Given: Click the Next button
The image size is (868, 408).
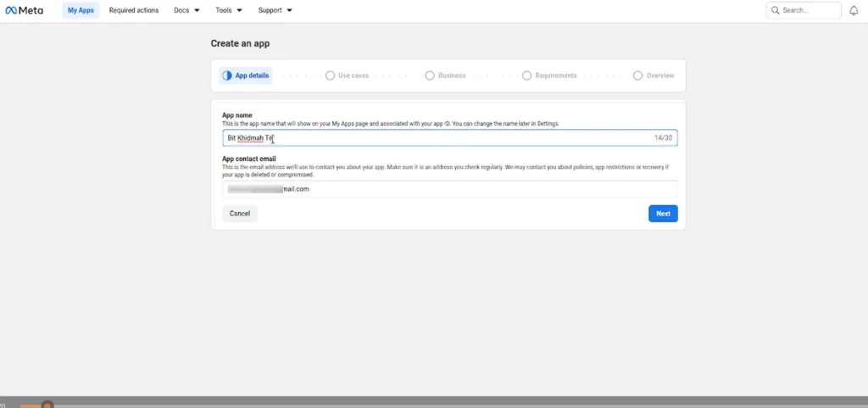Looking at the screenshot, I should 663,214.
